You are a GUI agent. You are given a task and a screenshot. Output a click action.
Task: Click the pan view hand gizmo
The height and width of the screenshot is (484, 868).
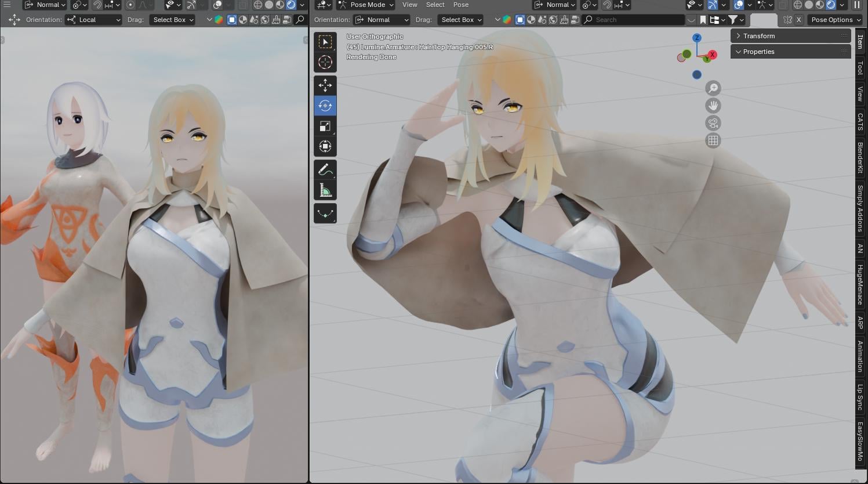tap(713, 106)
